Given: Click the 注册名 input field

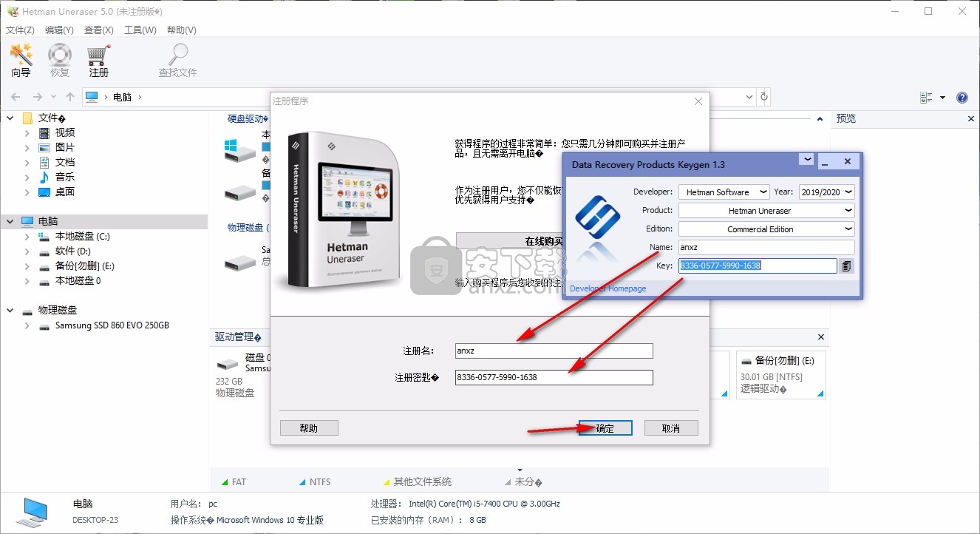Looking at the screenshot, I should (x=554, y=351).
